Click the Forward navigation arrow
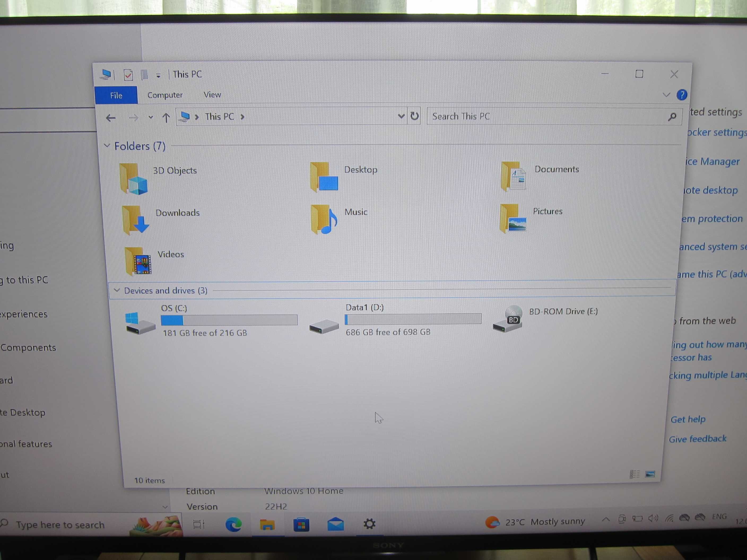The height and width of the screenshot is (560, 747). tap(133, 118)
